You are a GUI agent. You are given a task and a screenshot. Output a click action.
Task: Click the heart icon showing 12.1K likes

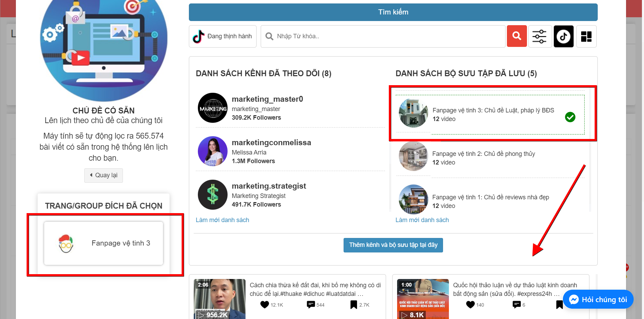[265, 305]
